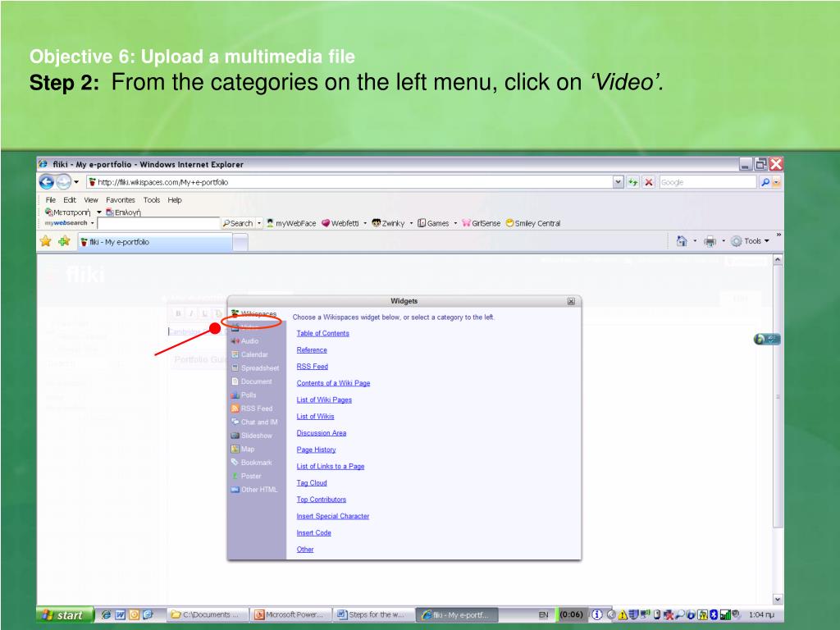The width and height of the screenshot is (840, 630).
Task: Click the mywebsearch text field
Action: point(158,223)
